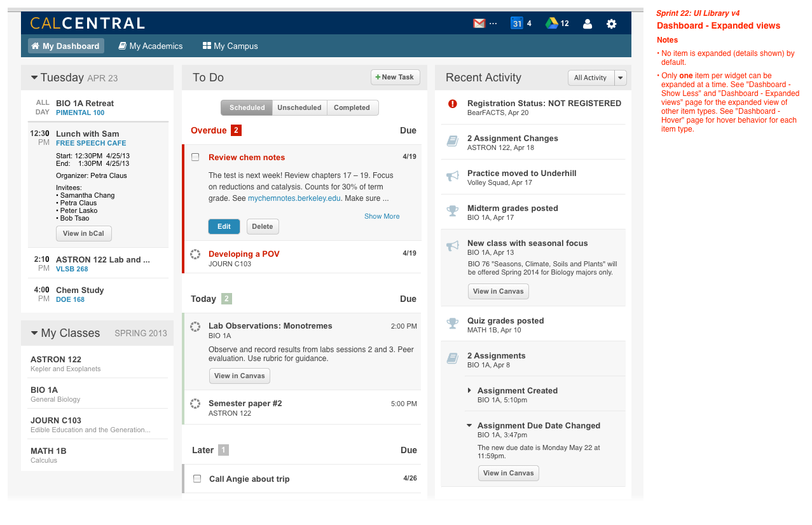Click Edit on Review chem notes
The image size is (812, 525).
(x=224, y=226)
